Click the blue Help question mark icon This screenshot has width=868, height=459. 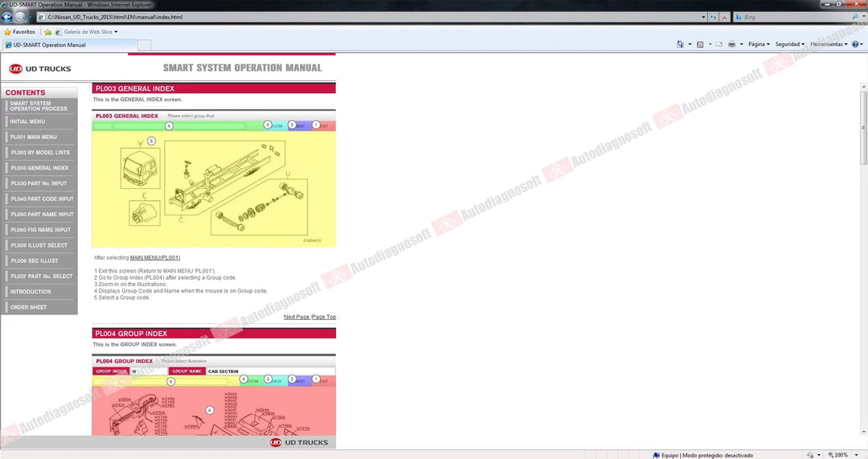855,44
